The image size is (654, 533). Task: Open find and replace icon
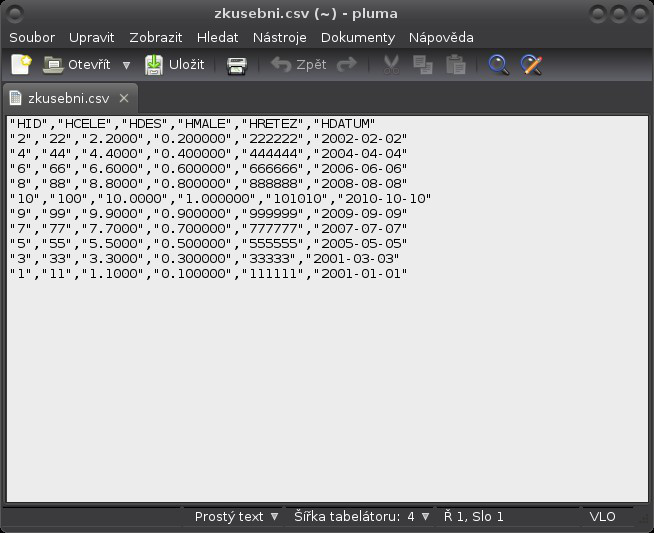click(x=531, y=65)
